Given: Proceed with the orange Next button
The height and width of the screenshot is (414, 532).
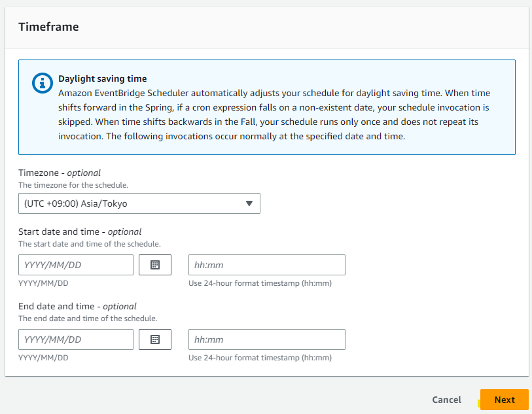Looking at the screenshot, I should click(504, 400).
